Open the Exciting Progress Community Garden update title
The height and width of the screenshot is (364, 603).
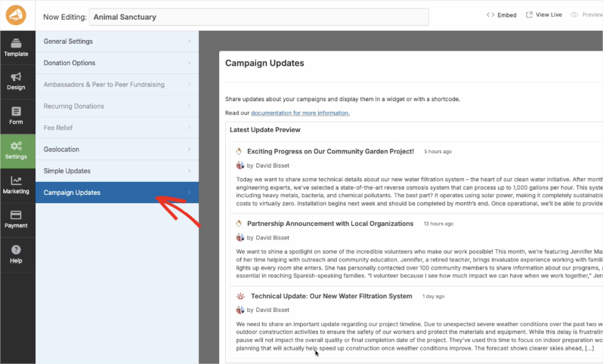330,151
